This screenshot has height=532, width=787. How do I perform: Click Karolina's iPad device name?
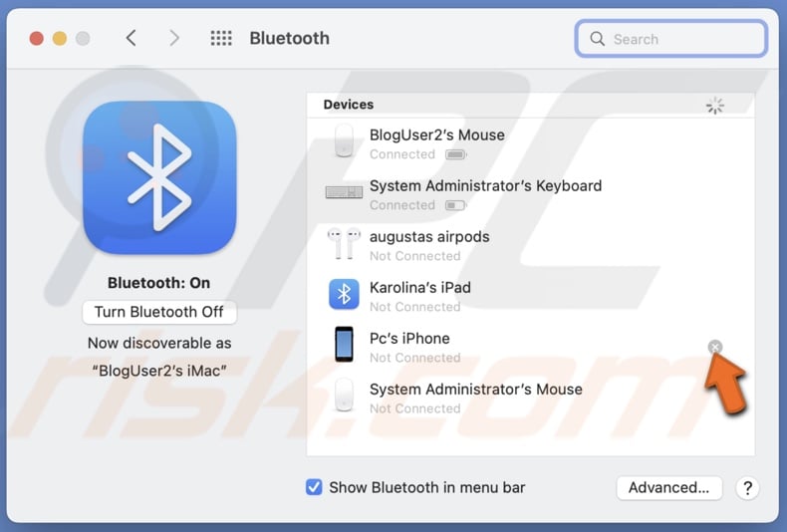click(420, 288)
